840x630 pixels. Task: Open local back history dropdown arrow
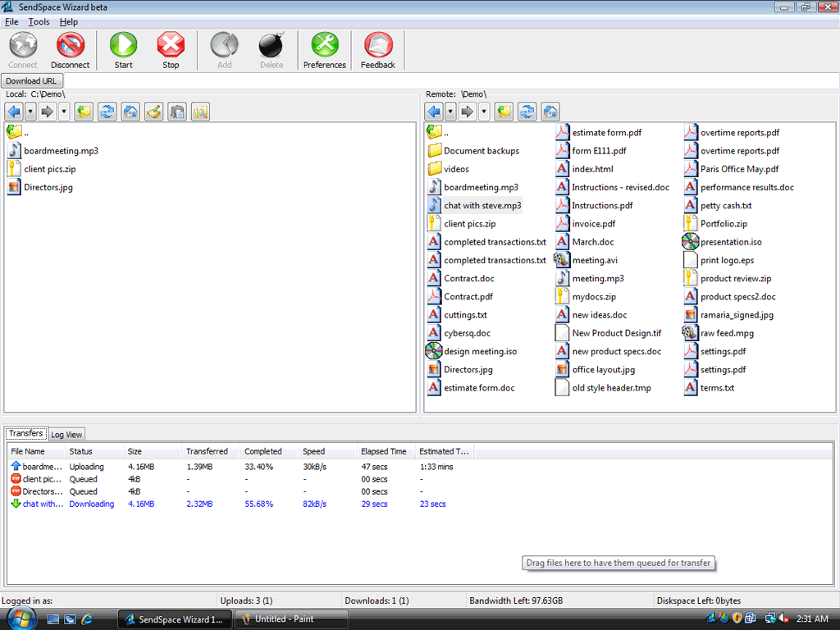click(x=30, y=112)
